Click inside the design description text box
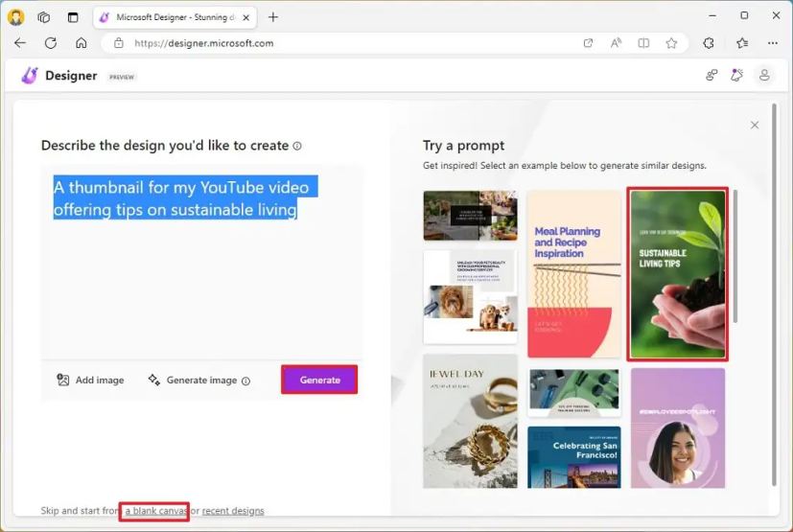Image resolution: width=793 pixels, height=532 pixels. tap(201, 262)
